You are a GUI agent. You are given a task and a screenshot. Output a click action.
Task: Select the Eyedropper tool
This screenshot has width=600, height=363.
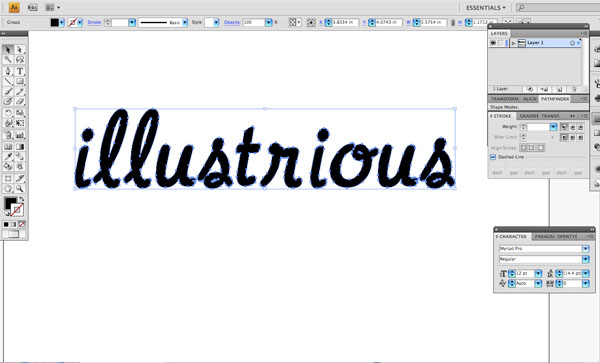pos(8,156)
